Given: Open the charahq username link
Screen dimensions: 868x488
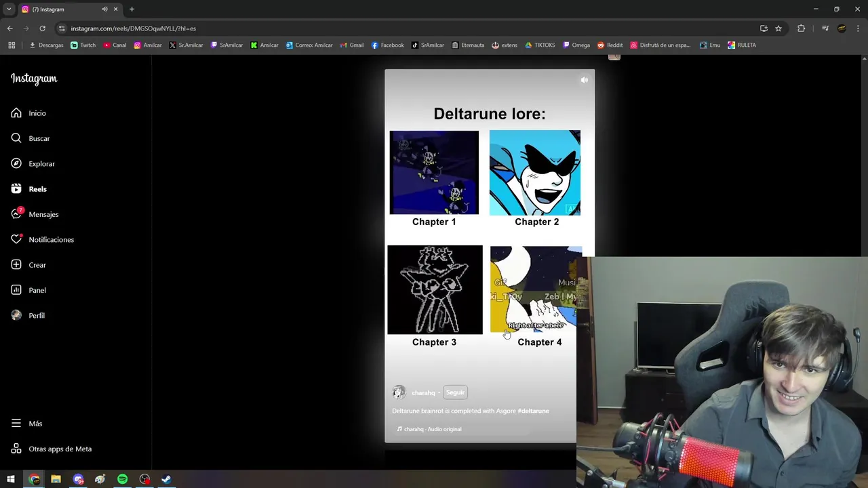Looking at the screenshot, I should pyautogui.click(x=423, y=393).
